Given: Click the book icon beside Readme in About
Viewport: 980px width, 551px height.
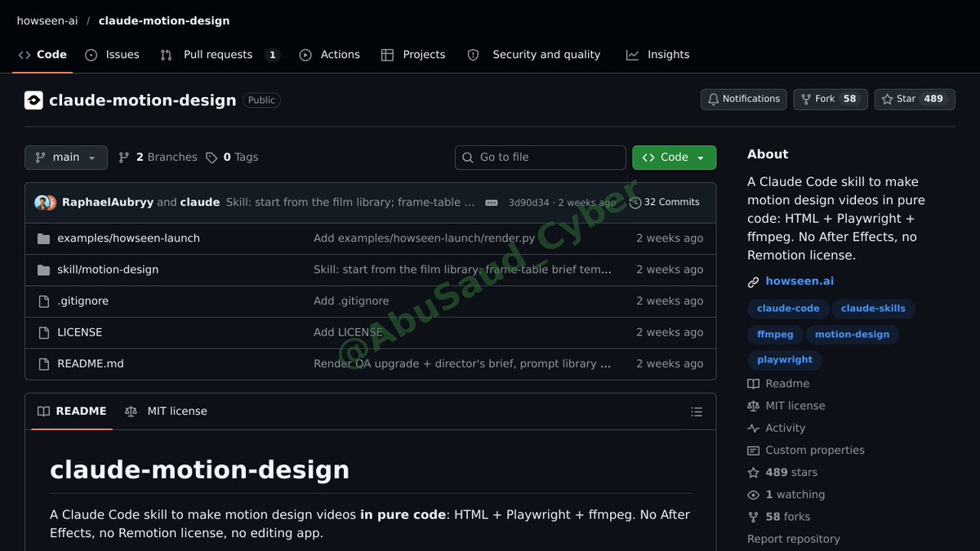Looking at the screenshot, I should (753, 384).
